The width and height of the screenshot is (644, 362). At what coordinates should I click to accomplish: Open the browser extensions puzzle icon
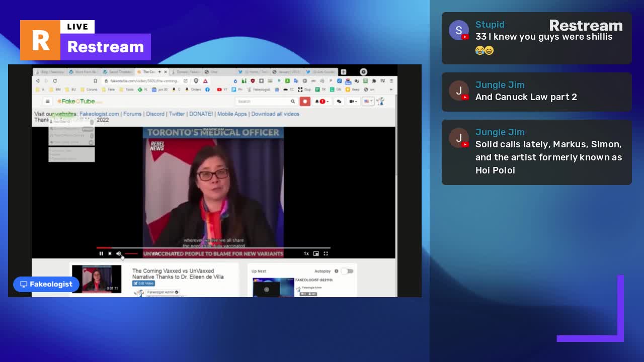click(x=374, y=81)
